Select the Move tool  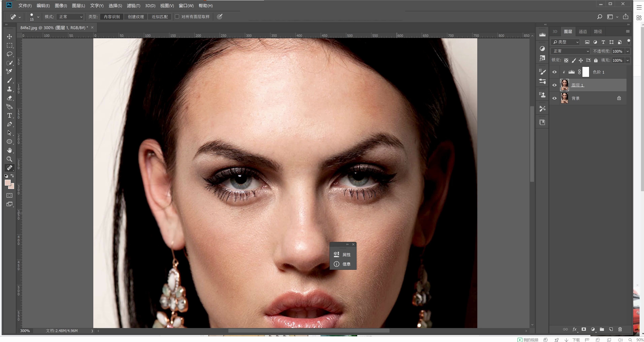9,37
